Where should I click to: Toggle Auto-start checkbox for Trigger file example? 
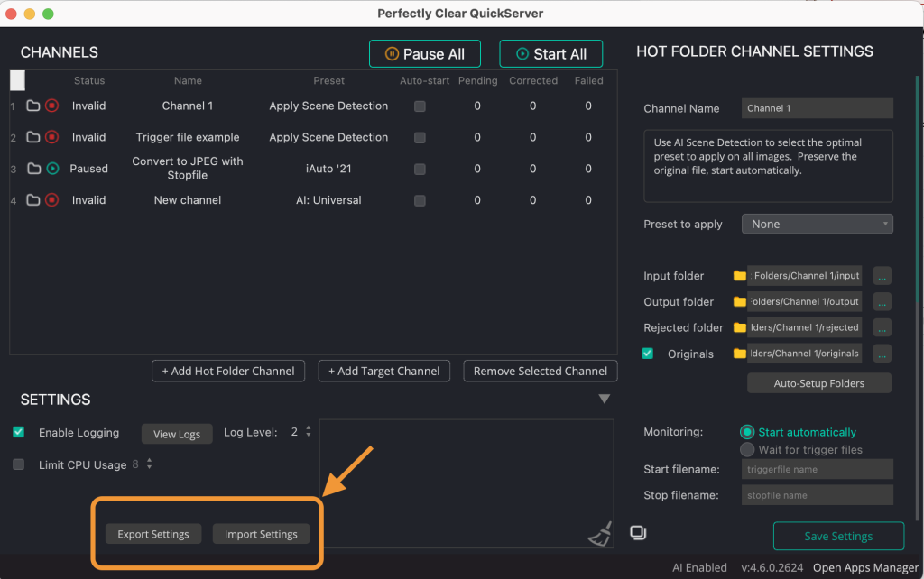(x=420, y=138)
